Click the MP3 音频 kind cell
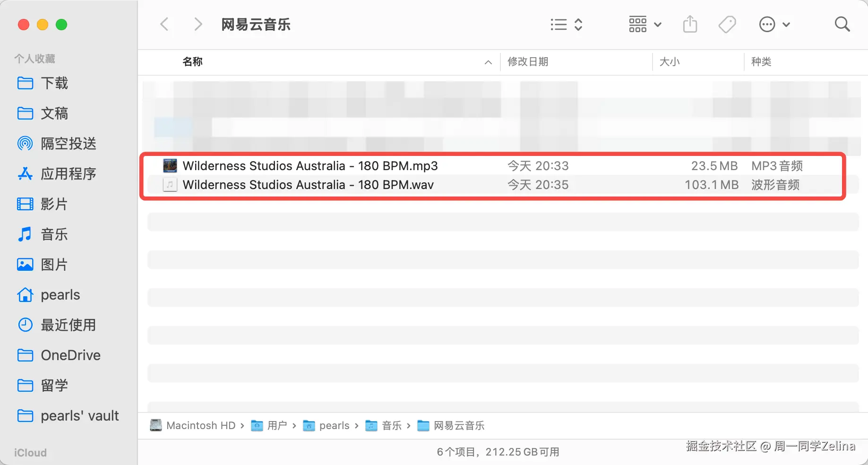Screen dimensions: 868x465 click(x=777, y=166)
